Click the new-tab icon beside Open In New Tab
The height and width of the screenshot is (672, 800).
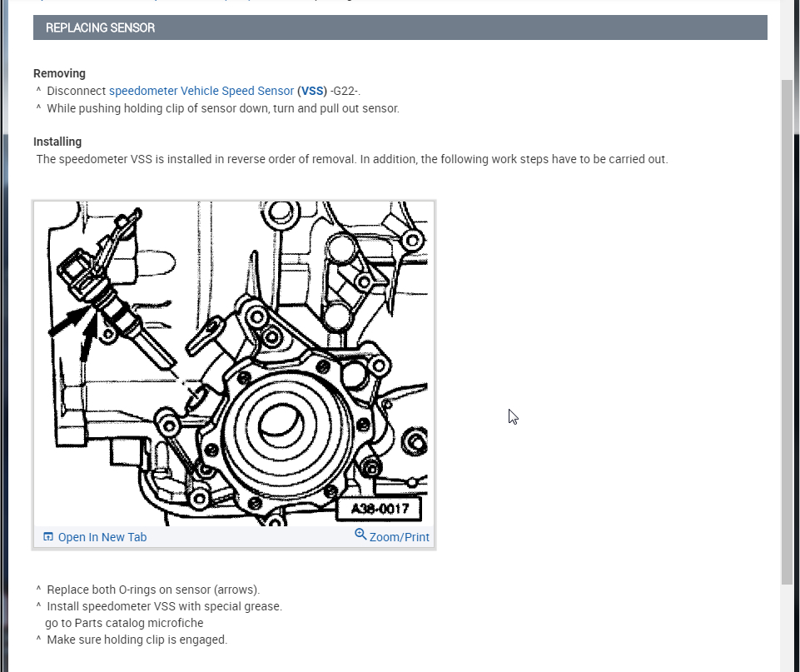point(48,537)
